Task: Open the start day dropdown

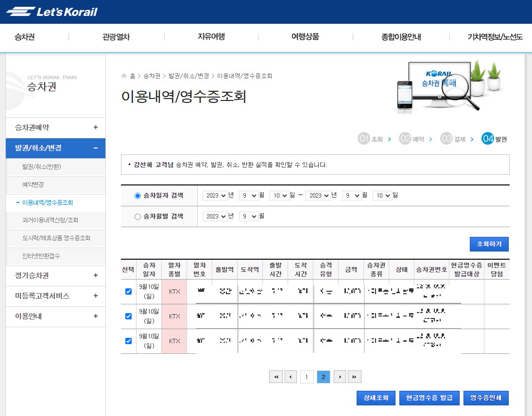Action: coord(279,196)
